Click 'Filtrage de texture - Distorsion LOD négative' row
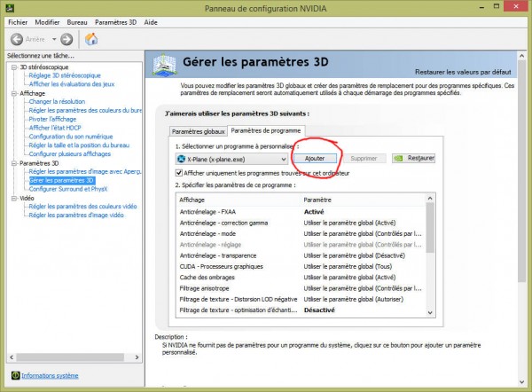532x392 pixels. 301,300
